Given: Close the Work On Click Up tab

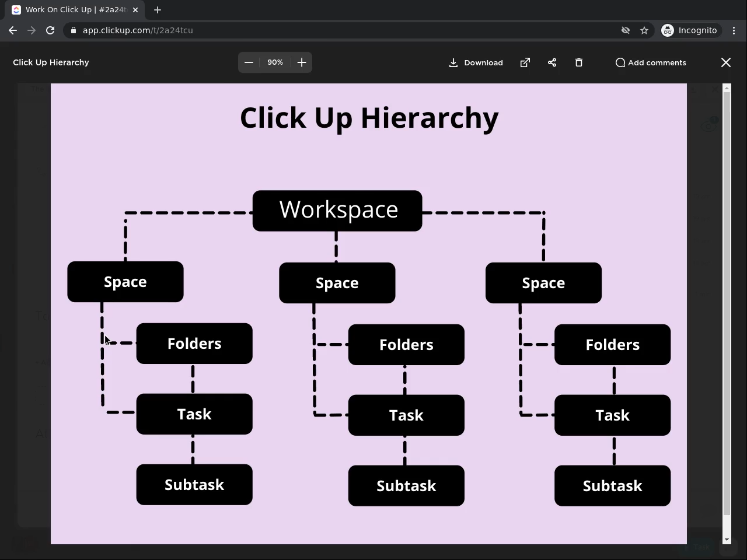Looking at the screenshot, I should [135, 10].
